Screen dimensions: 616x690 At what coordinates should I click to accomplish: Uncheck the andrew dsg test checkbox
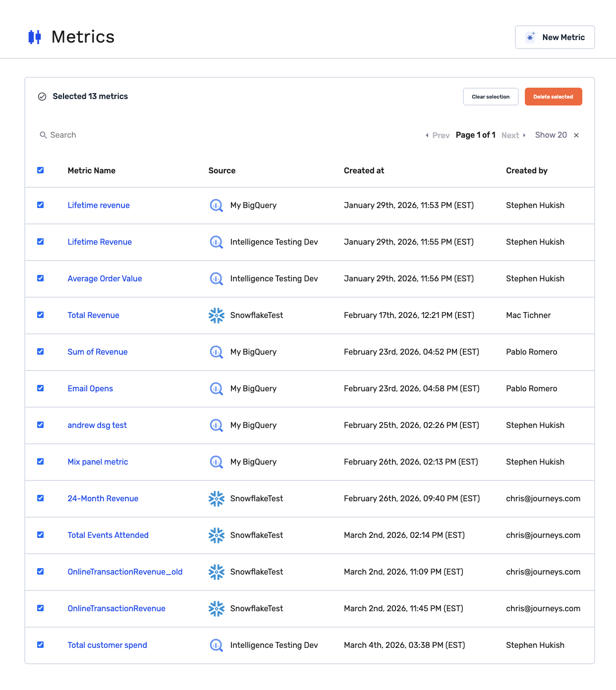pos(41,425)
